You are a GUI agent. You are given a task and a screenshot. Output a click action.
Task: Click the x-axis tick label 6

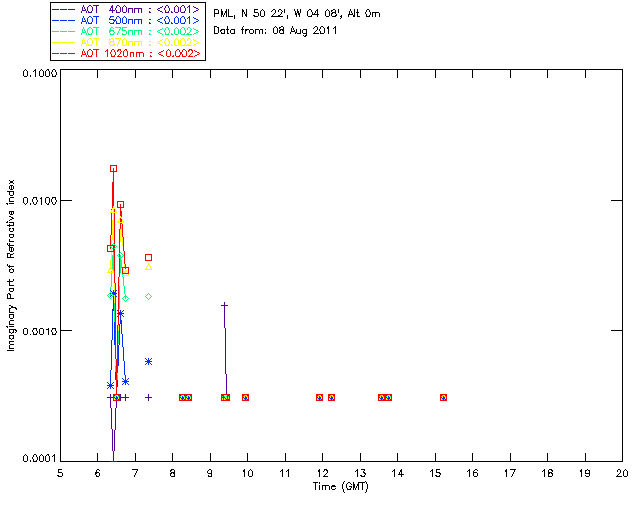[x=98, y=473]
